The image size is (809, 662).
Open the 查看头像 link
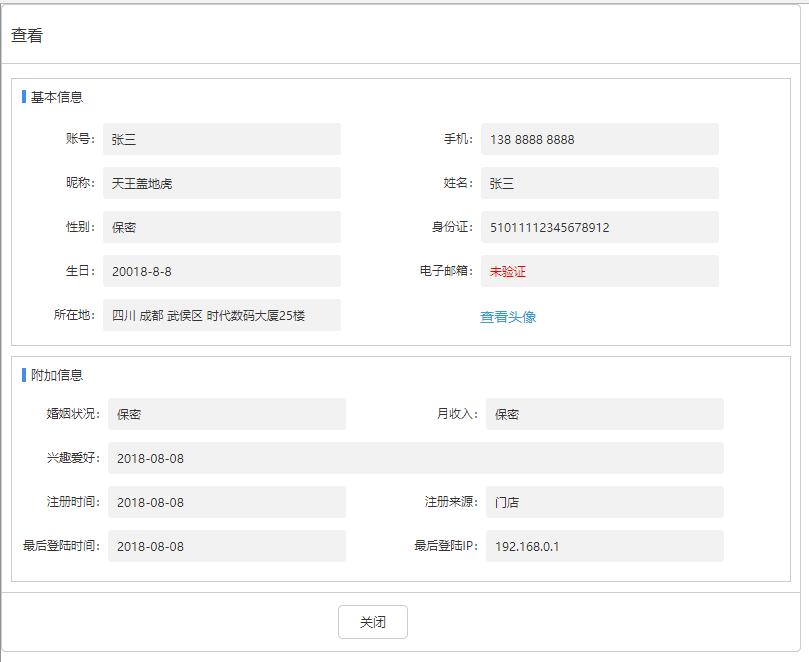508,317
